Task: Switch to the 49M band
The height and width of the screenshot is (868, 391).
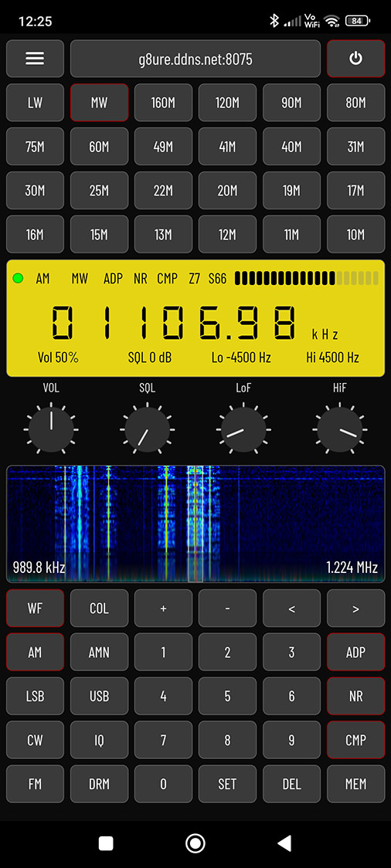Action: click(163, 147)
